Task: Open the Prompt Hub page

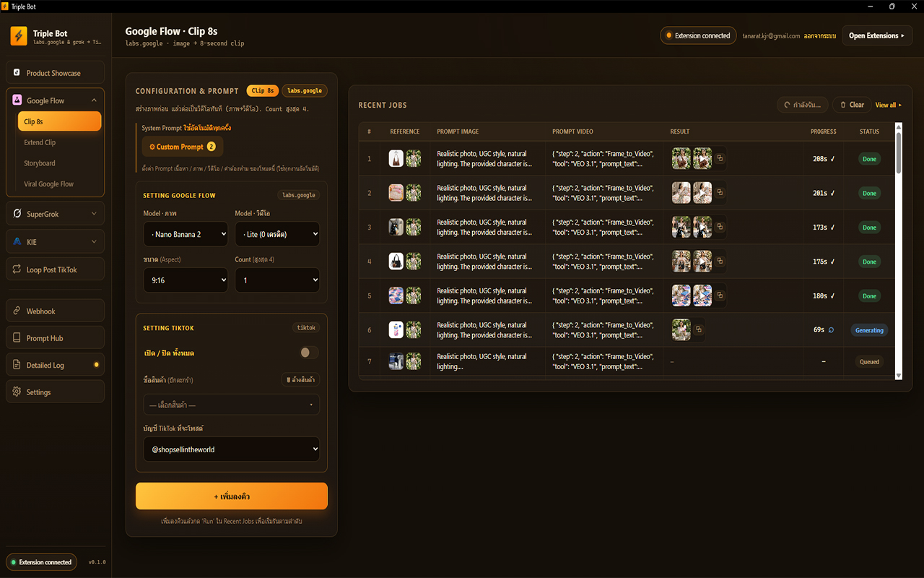Action: (56, 338)
